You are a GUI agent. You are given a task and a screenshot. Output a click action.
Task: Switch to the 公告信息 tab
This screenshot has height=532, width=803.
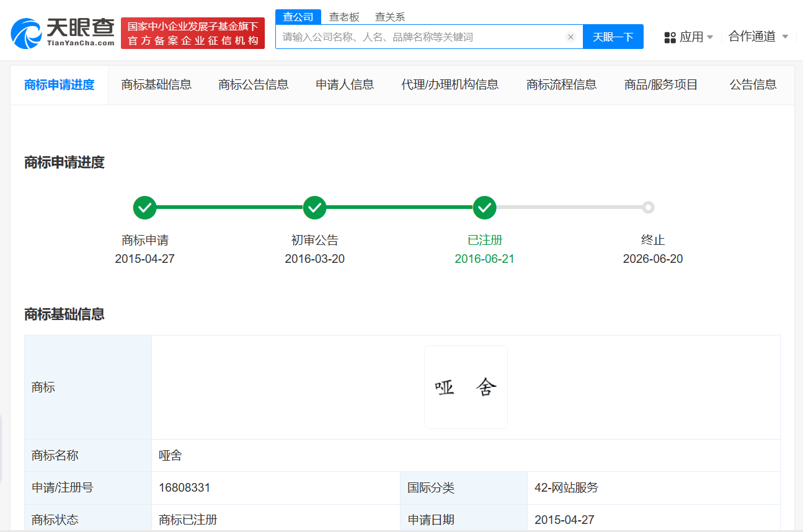pyautogui.click(x=753, y=85)
